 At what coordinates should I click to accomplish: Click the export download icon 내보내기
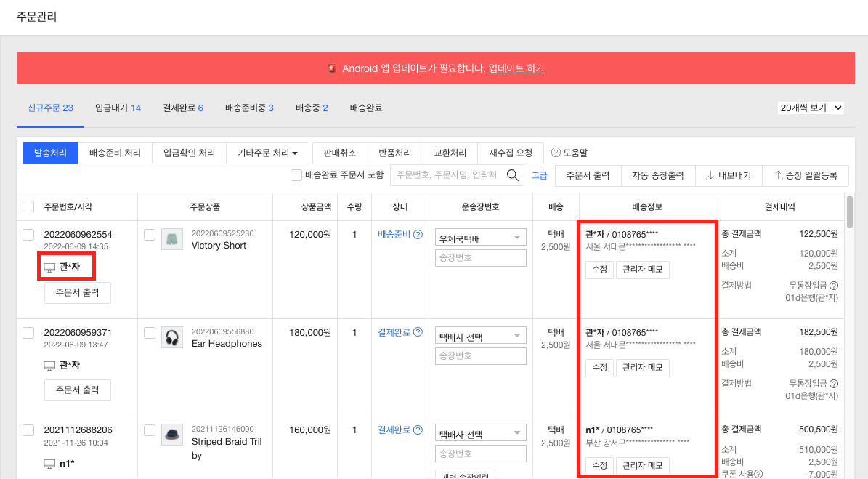click(x=710, y=175)
